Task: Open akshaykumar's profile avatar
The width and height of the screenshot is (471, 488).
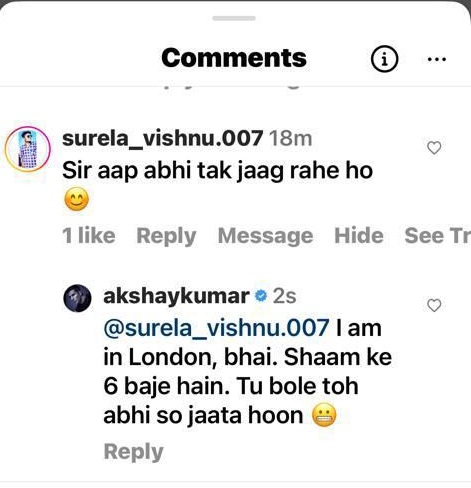Action: [x=77, y=298]
